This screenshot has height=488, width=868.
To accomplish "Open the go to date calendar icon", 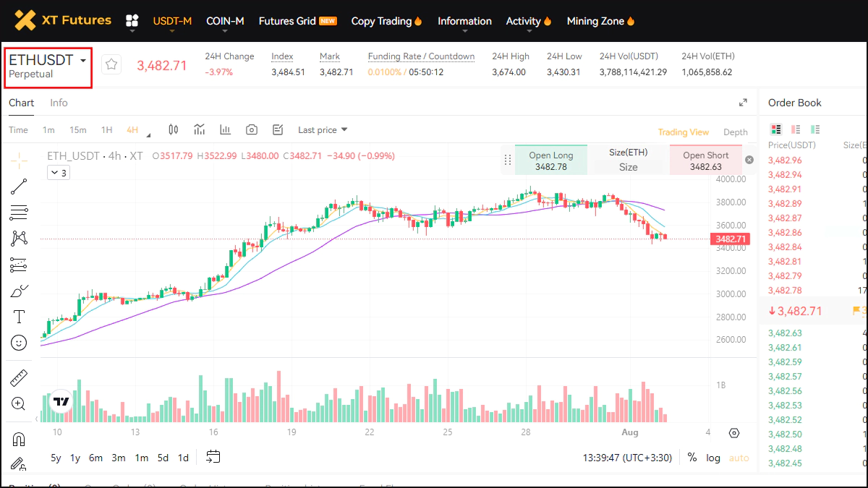I will click(213, 457).
